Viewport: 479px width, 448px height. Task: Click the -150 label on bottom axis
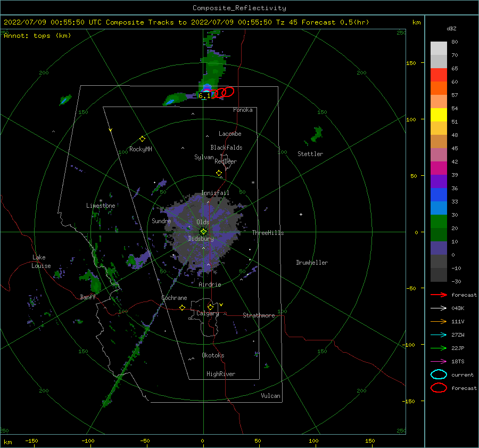31,441
